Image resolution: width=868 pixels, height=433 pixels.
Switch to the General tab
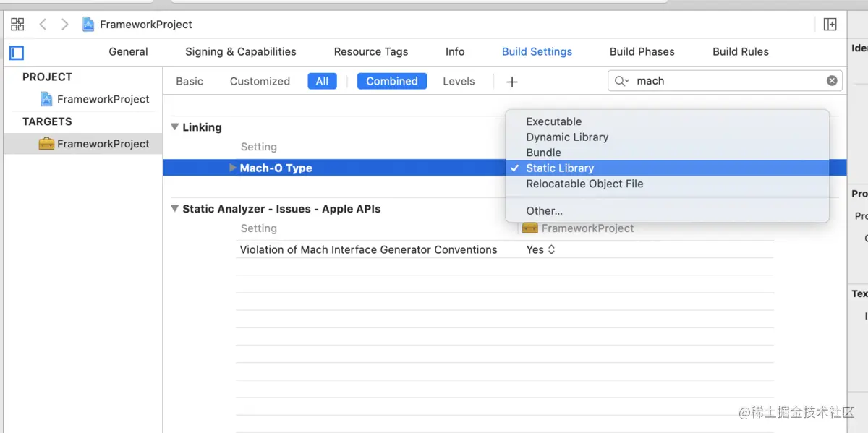point(128,52)
